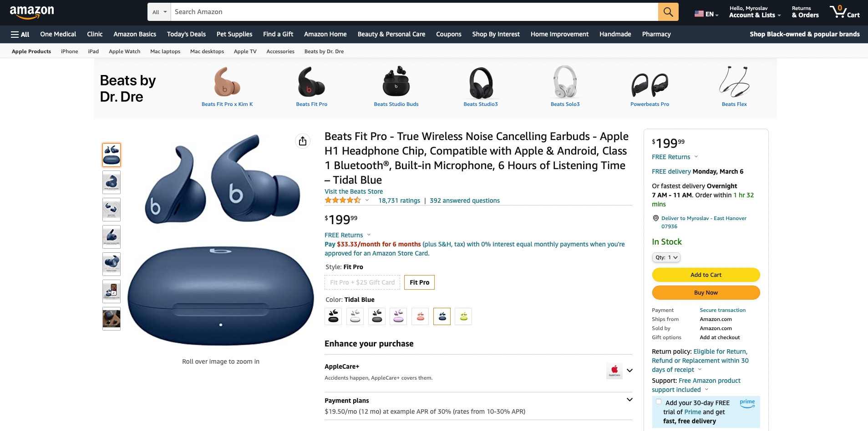868x431 pixels.
Task: Open Today's Deals in the nav bar
Action: click(186, 34)
